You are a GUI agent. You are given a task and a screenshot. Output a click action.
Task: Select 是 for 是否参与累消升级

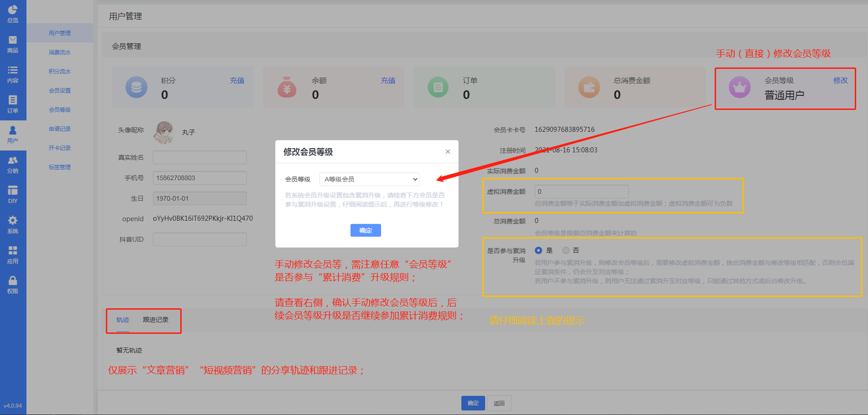point(539,250)
